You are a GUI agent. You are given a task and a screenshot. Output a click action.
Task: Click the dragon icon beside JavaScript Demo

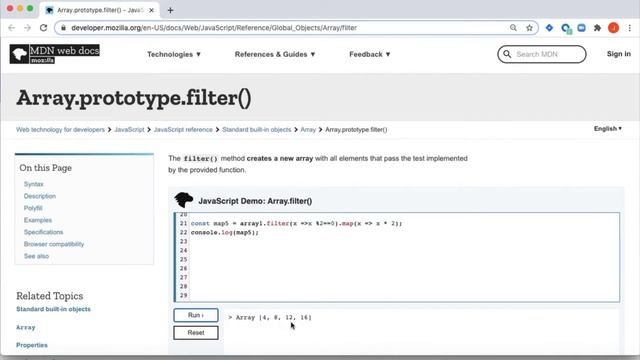(x=183, y=200)
